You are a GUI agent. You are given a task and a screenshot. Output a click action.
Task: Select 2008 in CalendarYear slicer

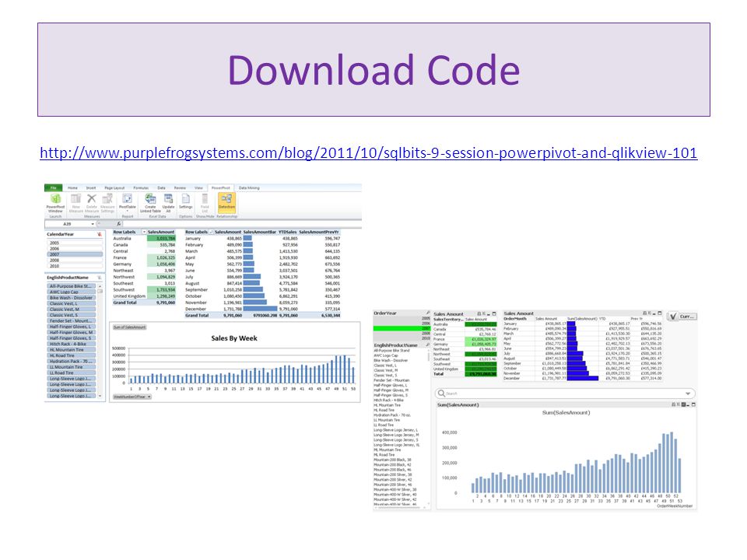(75, 260)
